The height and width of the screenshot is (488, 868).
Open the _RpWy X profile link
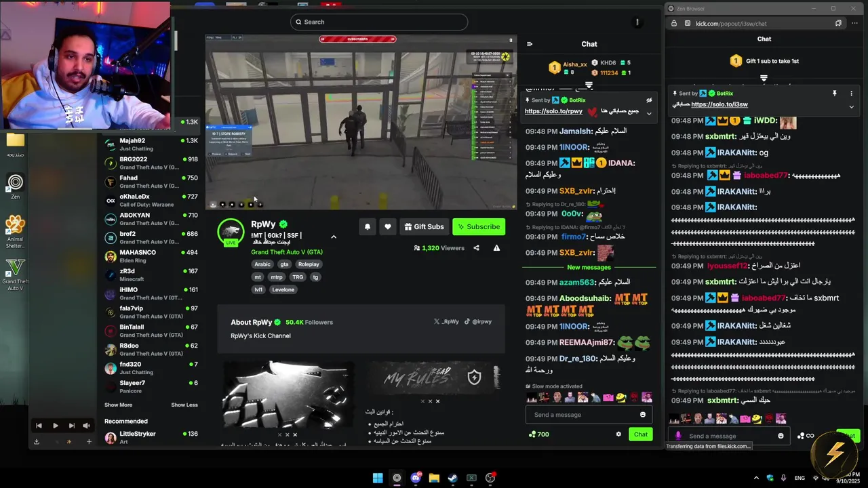[x=446, y=322]
